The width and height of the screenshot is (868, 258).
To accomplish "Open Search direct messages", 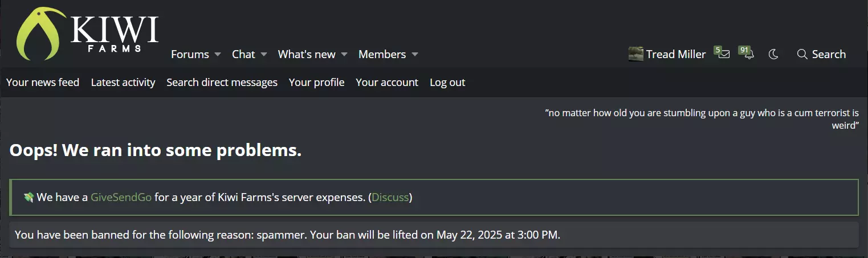I will 222,83.
